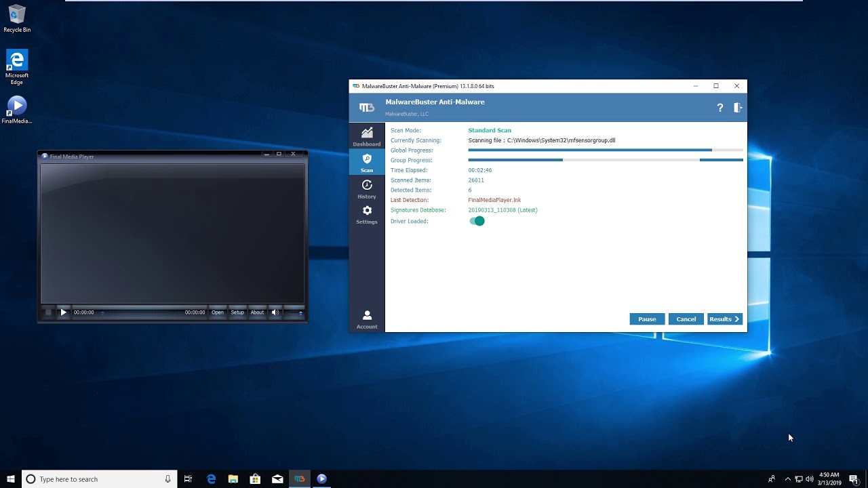This screenshot has height=488, width=868.
Task: Expand hidden system tray icons
Action: (787, 479)
